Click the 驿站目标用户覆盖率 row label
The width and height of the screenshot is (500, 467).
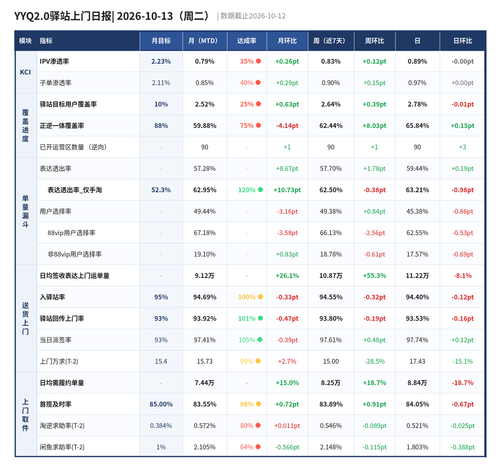point(68,104)
